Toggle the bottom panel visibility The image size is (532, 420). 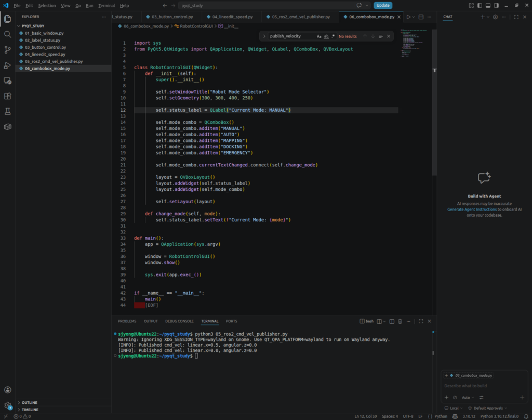point(488,5)
